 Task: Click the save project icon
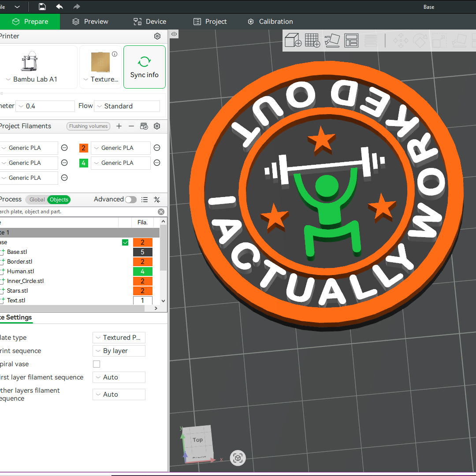42,7
